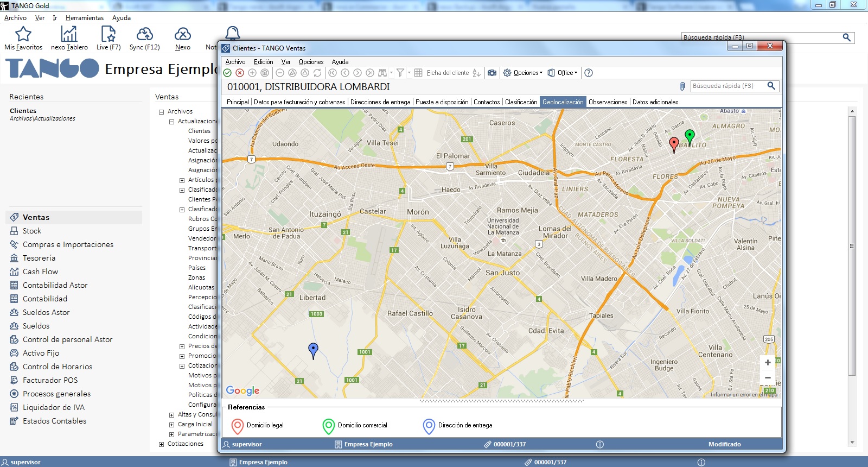Click the camera snapshot icon

coord(492,73)
